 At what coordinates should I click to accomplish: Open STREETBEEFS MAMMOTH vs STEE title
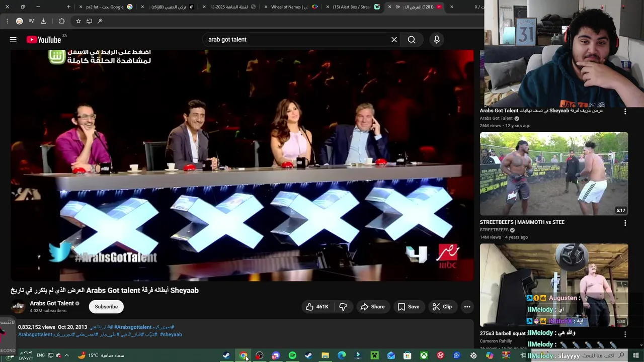pos(522,222)
